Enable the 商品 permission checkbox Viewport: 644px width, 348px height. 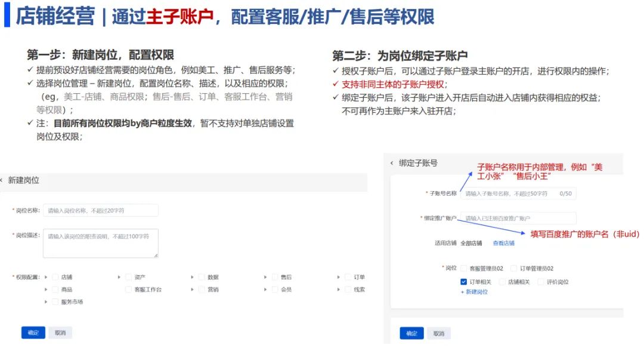click(x=55, y=290)
